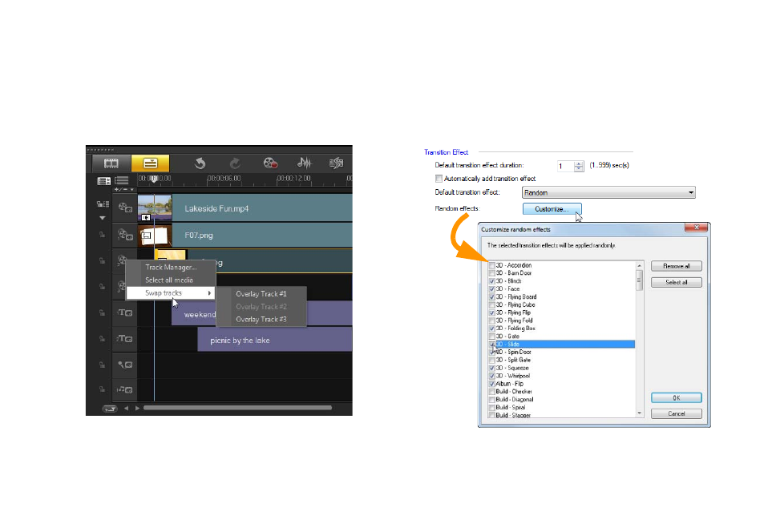This screenshot has width=760, height=532.
Task: Click the Title Track 1 header icon
Action: (125, 313)
